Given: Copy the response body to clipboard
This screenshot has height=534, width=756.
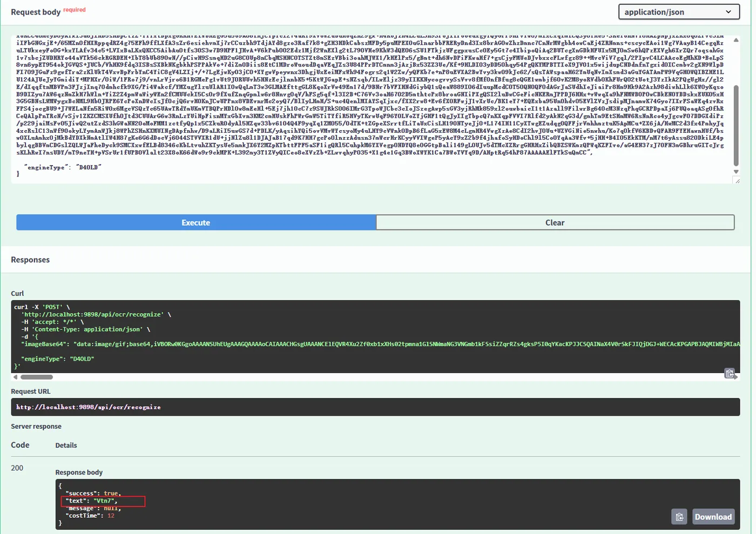Looking at the screenshot, I should (679, 517).
